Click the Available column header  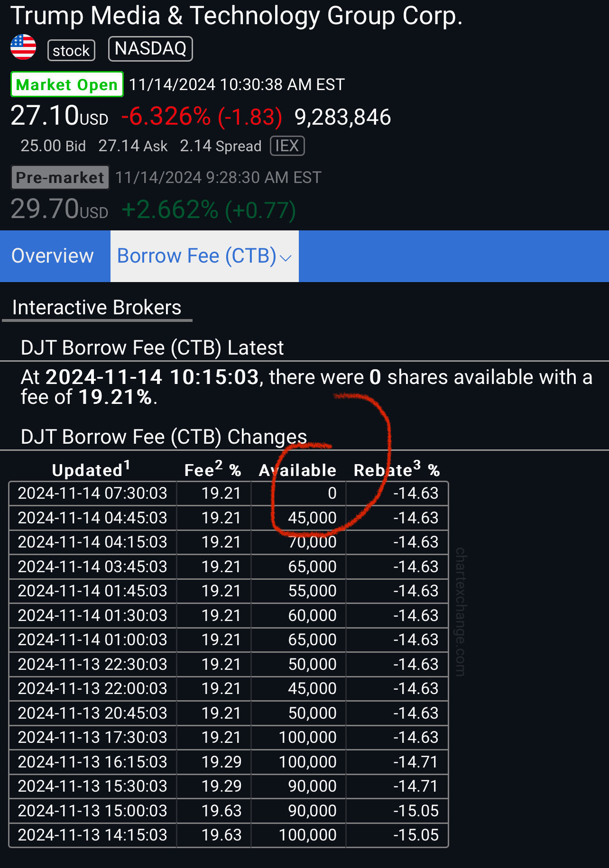click(298, 470)
